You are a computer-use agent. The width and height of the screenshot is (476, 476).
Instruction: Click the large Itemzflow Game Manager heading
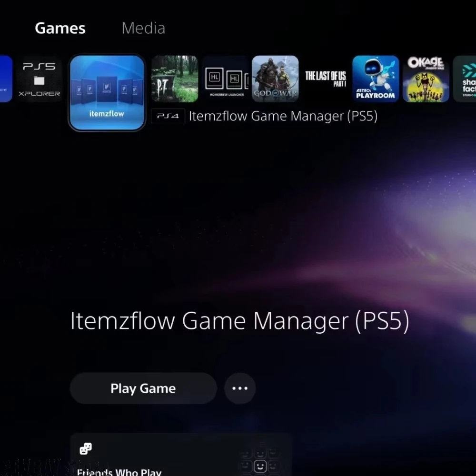click(x=240, y=321)
